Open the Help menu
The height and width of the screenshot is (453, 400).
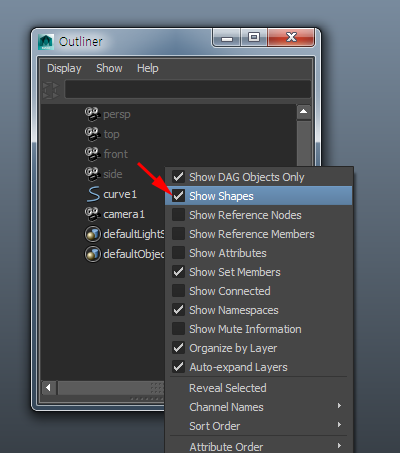pyautogui.click(x=148, y=68)
